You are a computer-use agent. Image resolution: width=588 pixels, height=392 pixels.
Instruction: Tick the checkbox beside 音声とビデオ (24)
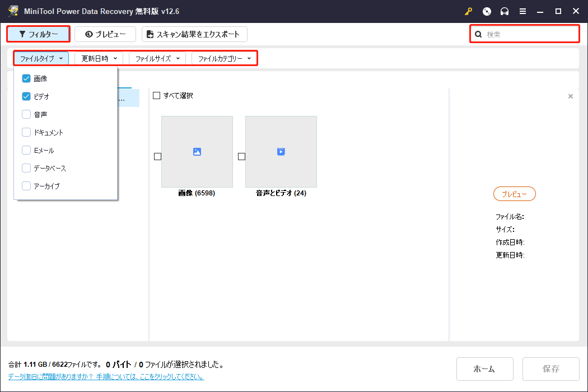coord(241,157)
